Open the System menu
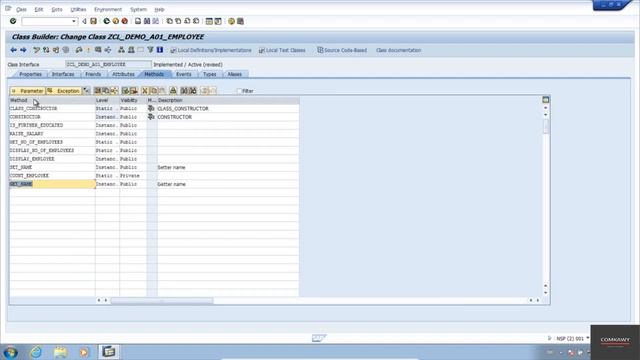Screen dimensions: 640x360 138,9
